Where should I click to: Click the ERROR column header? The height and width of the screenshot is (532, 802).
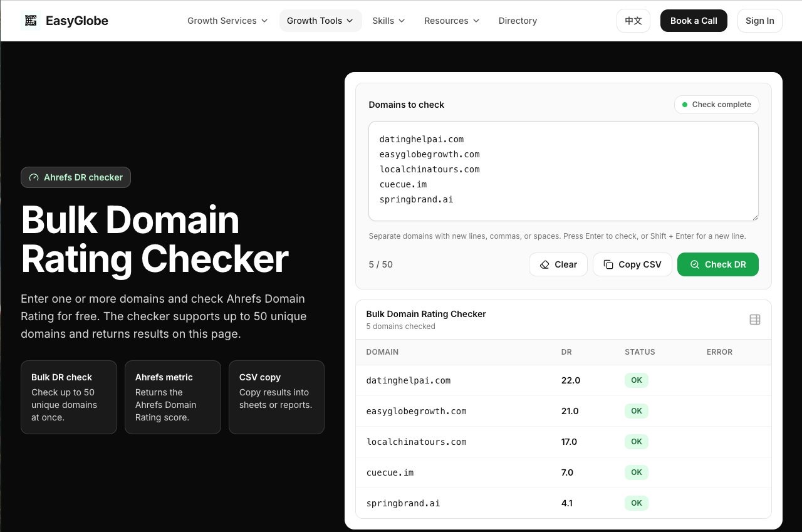(x=719, y=352)
